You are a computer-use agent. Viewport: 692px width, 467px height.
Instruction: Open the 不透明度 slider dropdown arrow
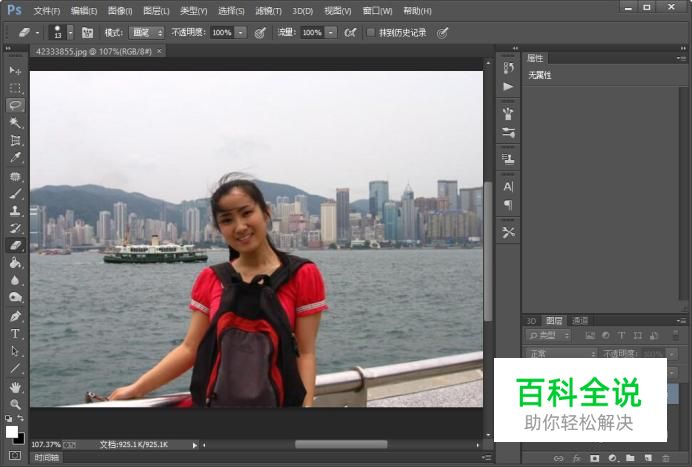click(x=241, y=32)
